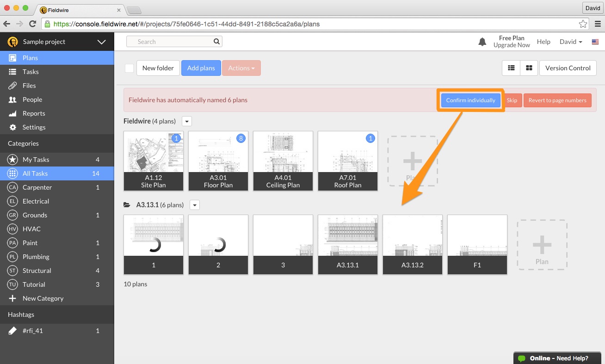Click the add Plan placeholder in A3.13.1

(542, 245)
